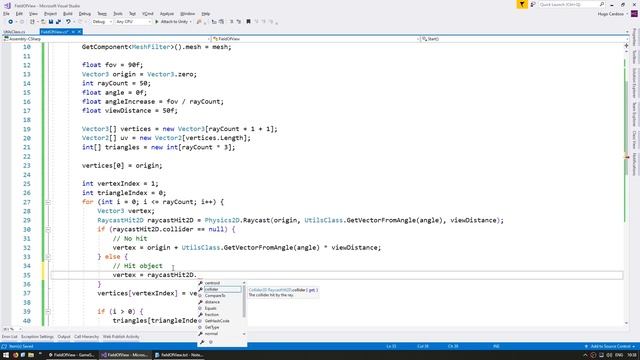
Task: Collapse the else block at line 33
Action: (x=48, y=257)
